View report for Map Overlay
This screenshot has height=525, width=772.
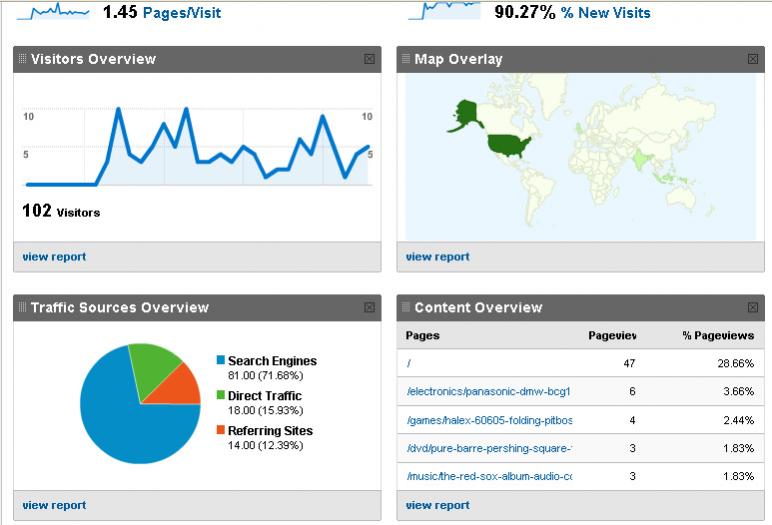coord(438,257)
